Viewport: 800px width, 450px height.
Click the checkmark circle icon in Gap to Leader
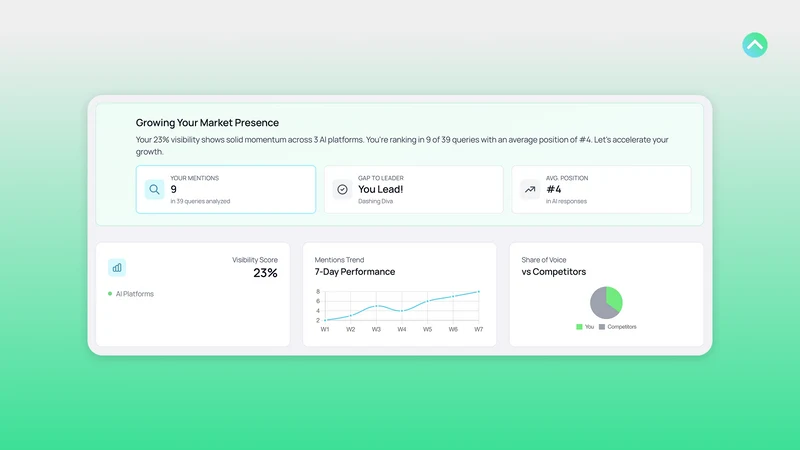coord(342,189)
